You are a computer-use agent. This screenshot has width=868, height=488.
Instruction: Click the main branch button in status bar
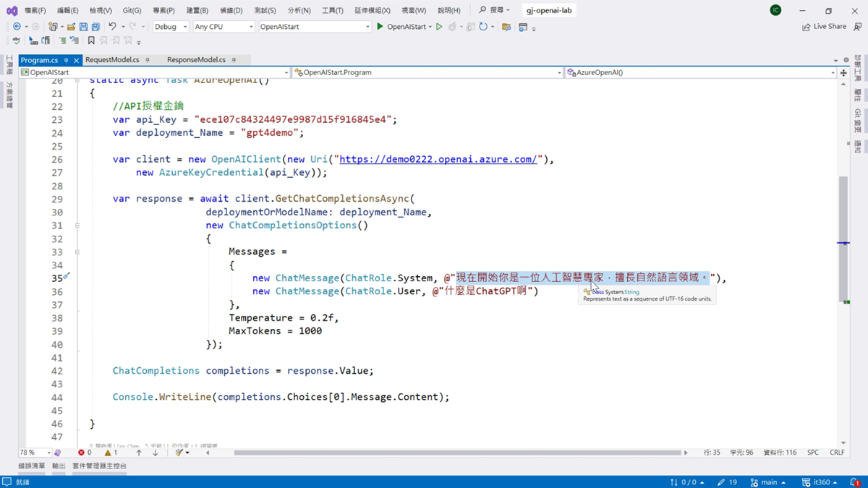[x=767, y=482]
